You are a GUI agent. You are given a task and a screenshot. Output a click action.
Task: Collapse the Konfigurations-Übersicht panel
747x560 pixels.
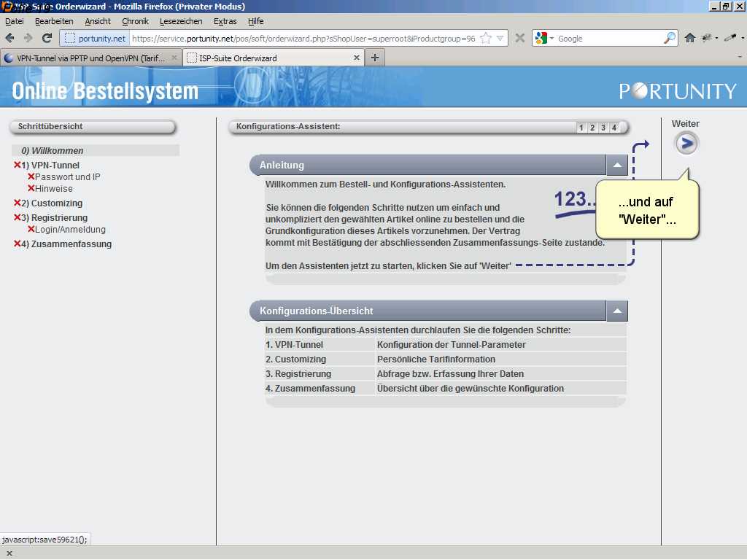(616, 311)
